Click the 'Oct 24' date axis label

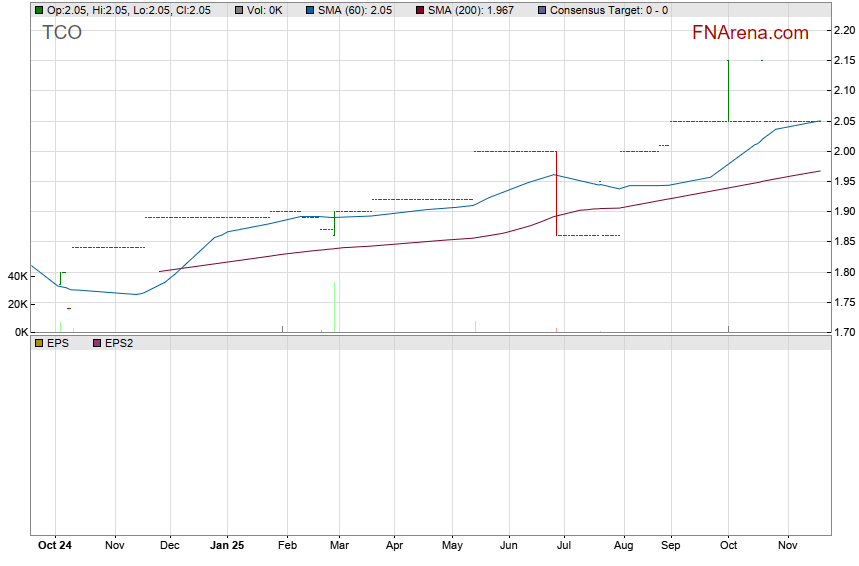[x=55, y=546]
